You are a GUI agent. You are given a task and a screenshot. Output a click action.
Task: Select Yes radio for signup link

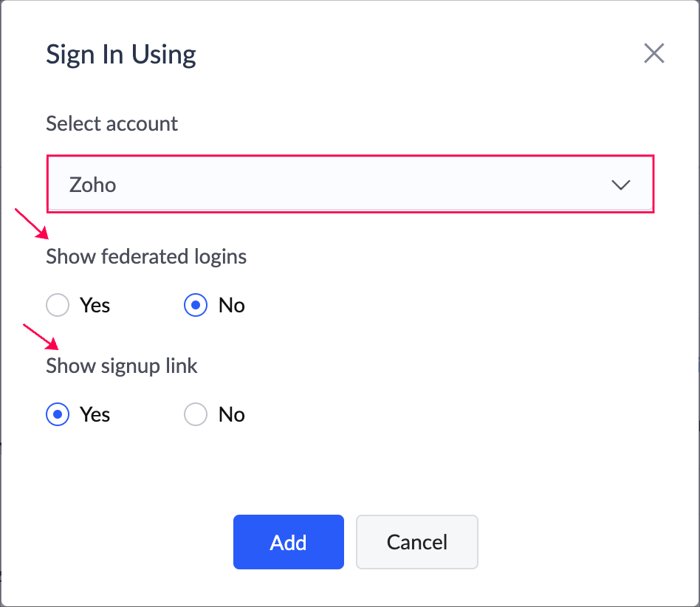58,414
